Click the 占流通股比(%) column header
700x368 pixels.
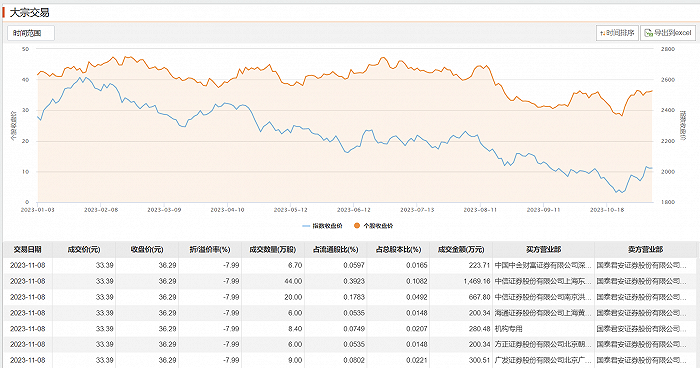tap(336, 250)
